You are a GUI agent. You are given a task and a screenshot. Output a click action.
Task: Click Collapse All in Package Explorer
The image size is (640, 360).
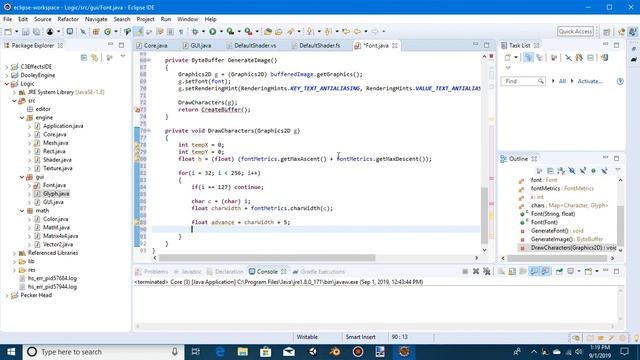pos(84,58)
